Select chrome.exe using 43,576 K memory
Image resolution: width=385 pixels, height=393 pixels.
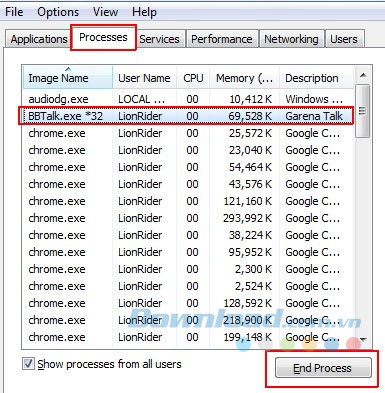[x=188, y=184]
